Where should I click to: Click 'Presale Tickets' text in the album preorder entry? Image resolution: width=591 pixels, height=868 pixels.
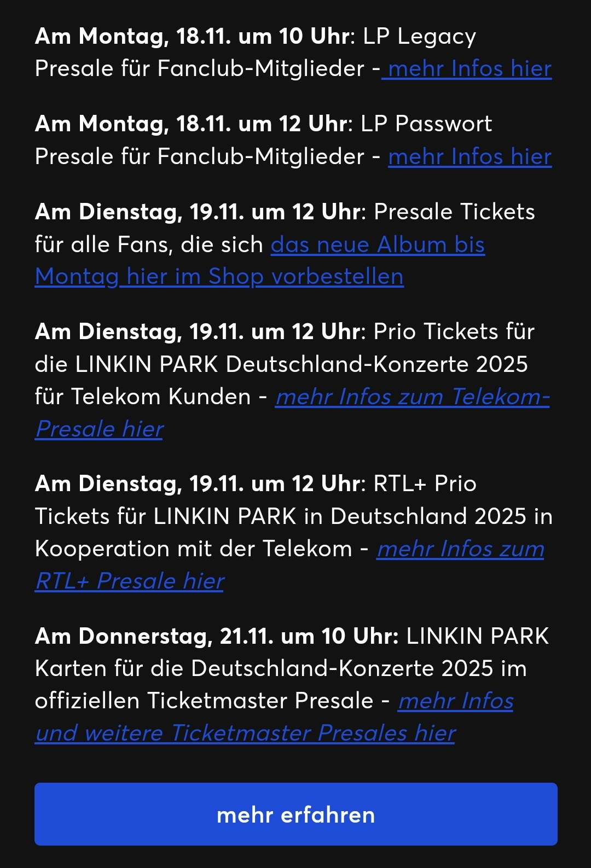coord(454,212)
